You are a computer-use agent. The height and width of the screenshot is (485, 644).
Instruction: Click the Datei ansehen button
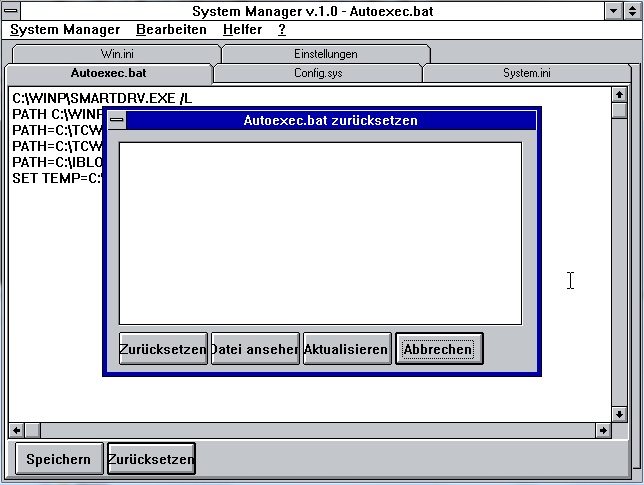[255, 349]
